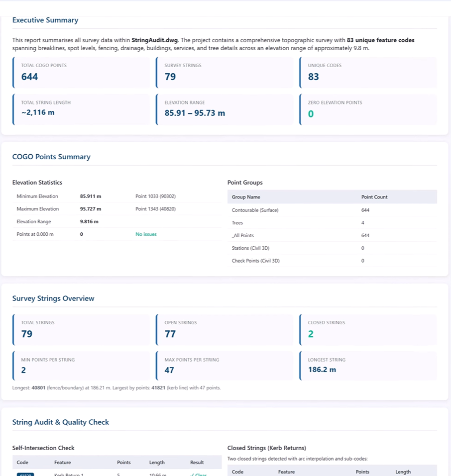Select the Trees point group row
Image resolution: width=451 pixels, height=476 pixels.
pos(332,223)
